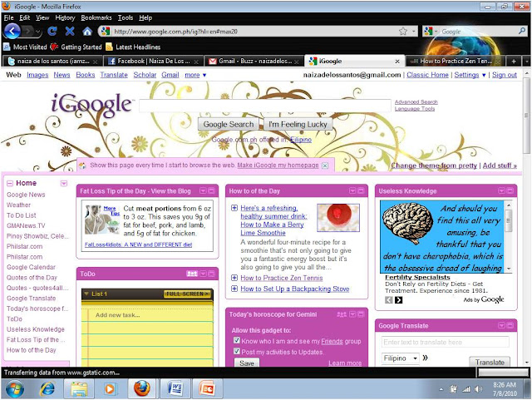Collapse the Home section in sidebar
This screenshot has width=532, height=400.
[10, 183]
